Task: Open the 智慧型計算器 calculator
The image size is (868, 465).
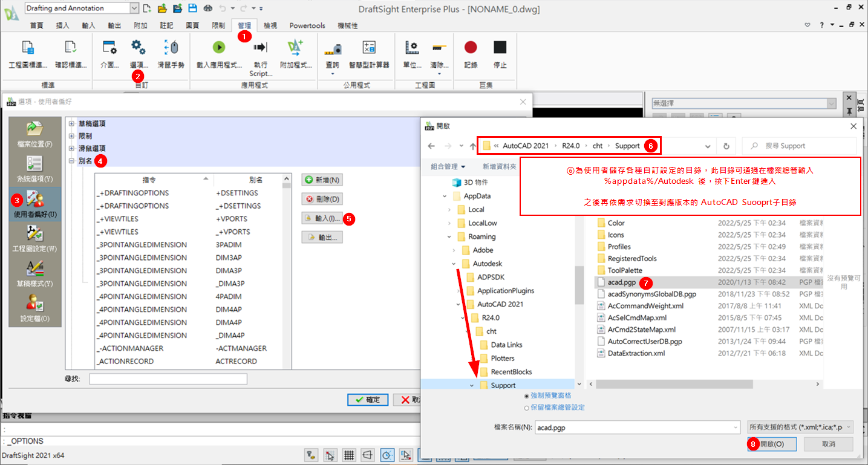Action: coord(369,48)
